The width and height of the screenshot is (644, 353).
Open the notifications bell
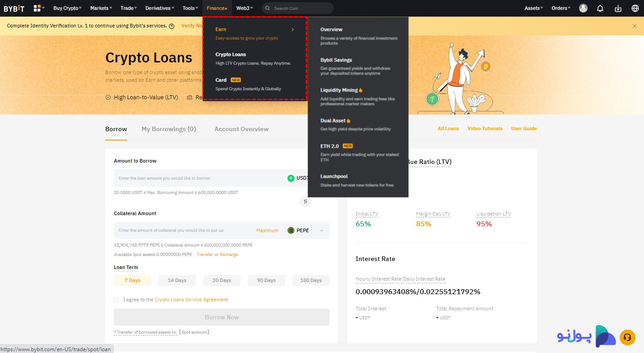click(x=600, y=8)
